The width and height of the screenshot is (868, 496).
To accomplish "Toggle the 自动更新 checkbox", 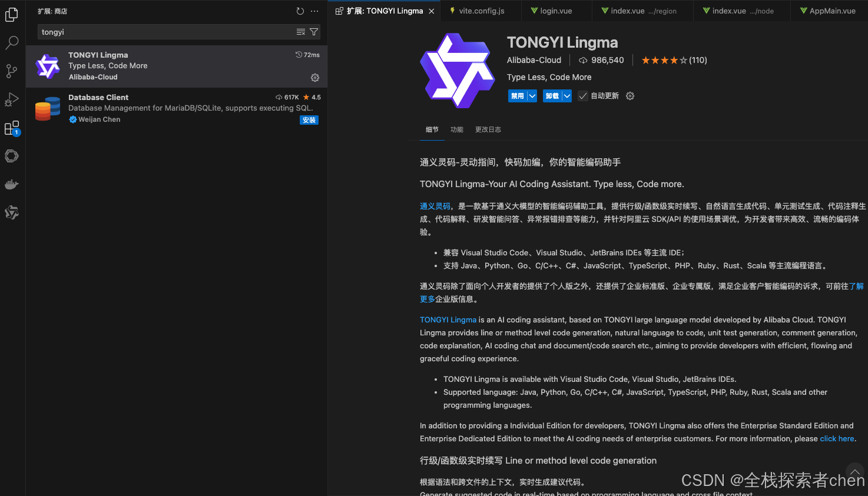I will 583,96.
